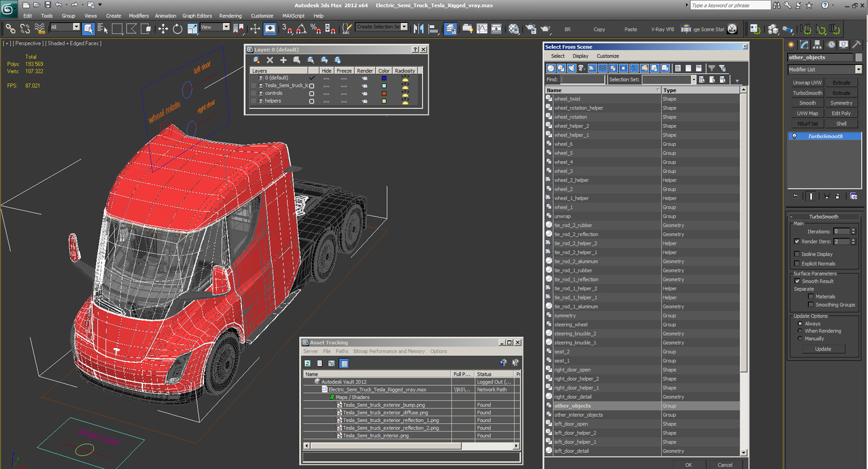Viewport: 868px width, 469px height.
Task: Enable Isoline Display checkbox
Action: [x=796, y=254]
